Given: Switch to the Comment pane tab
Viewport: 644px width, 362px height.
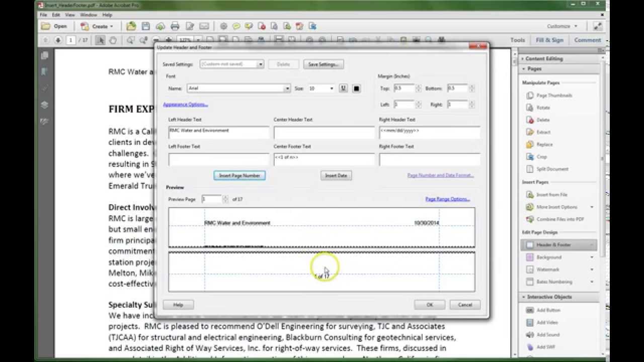Looking at the screenshot, I should click(x=587, y=40).
